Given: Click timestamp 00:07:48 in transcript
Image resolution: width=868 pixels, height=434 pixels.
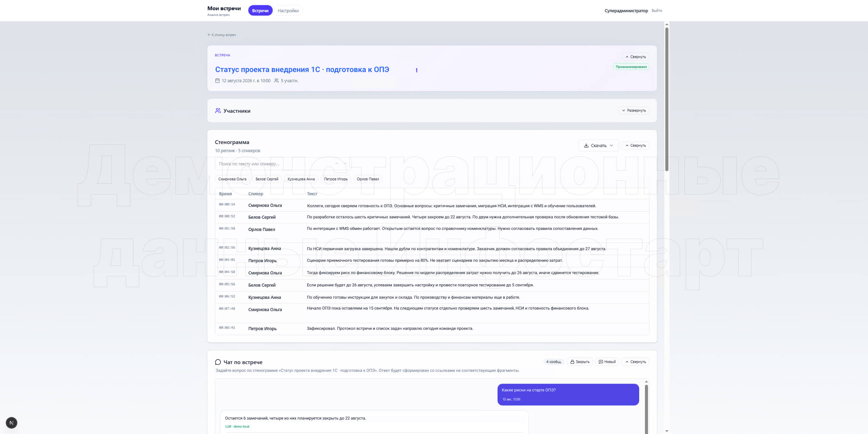Looking at the screenshot, I should click(227, 309).
